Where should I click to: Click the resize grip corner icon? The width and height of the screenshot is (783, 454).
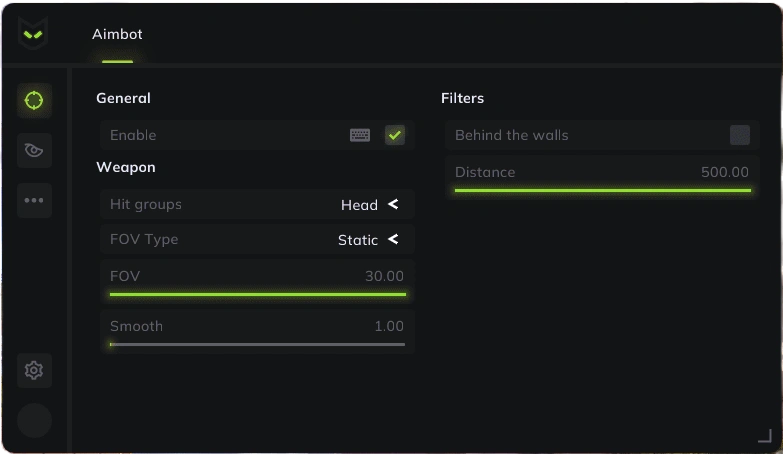tap(765, 436)
